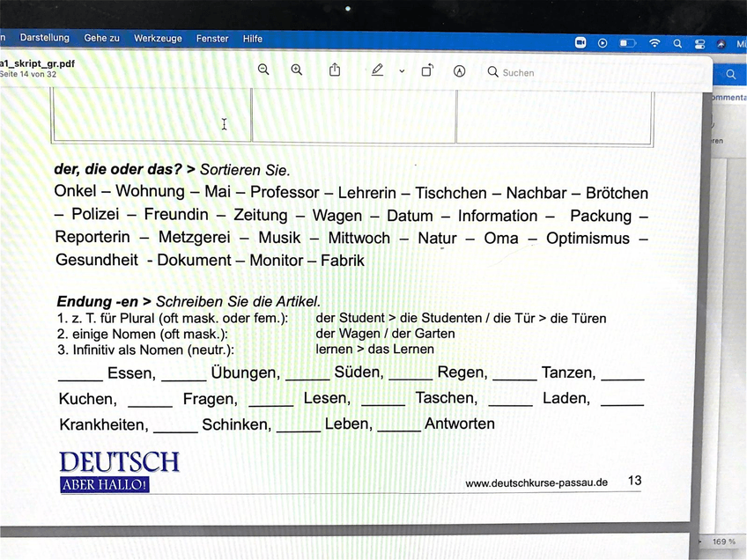Click the word 'Metzgerei' in the PDF
The height and width of the screenshot is (560, 747).
(195, 237)
